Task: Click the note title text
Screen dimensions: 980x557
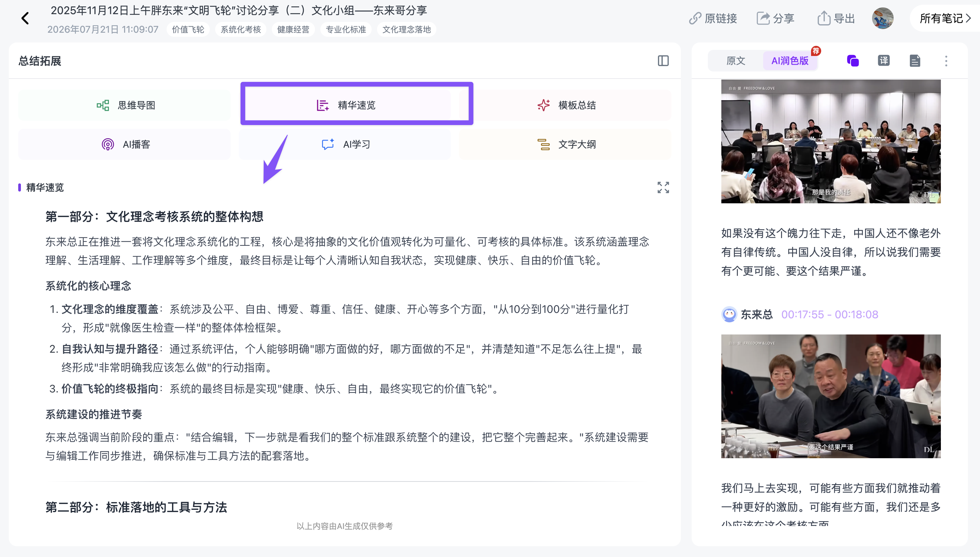Action: tap(239, 10)
